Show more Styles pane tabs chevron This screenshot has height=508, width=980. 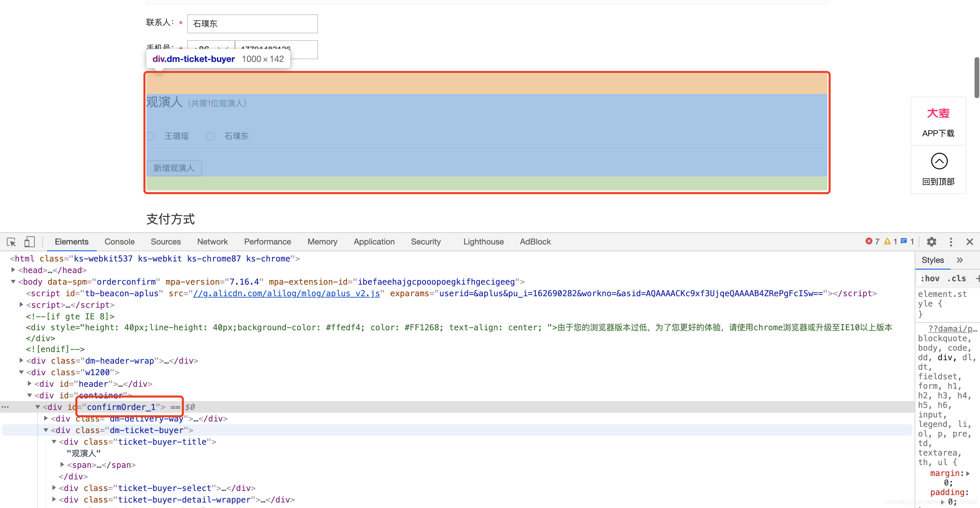(960, 260)
